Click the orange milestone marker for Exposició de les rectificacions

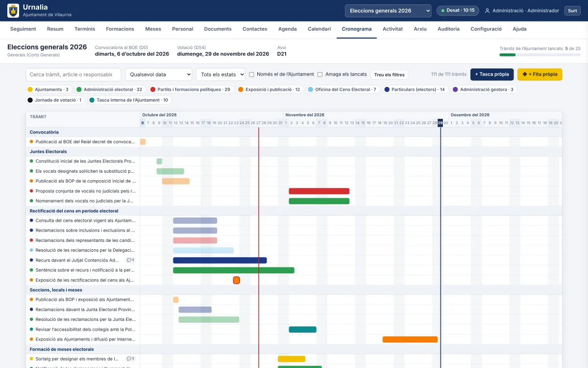[236, 280]
